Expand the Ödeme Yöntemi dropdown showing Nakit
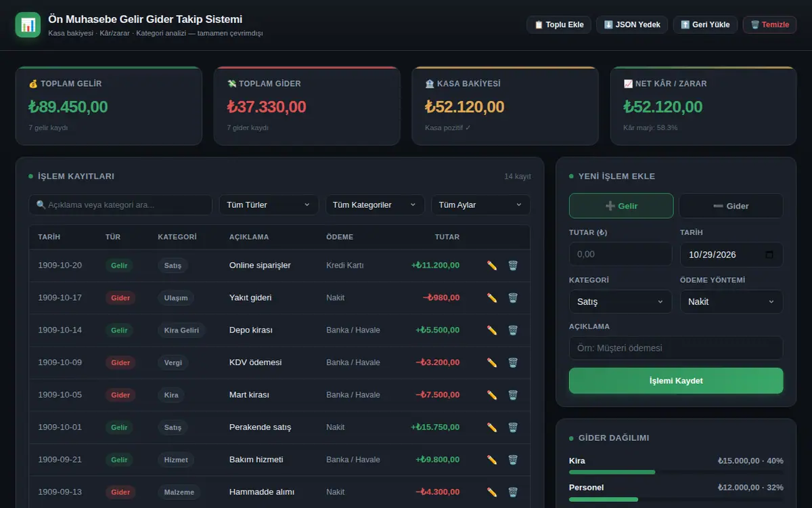812x508 pixels. coord(731,301)
